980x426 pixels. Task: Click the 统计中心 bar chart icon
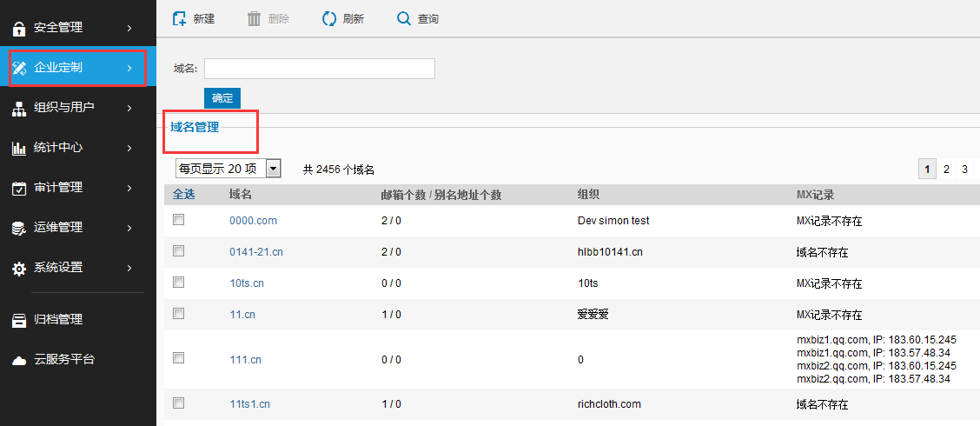tap(18, 149)
